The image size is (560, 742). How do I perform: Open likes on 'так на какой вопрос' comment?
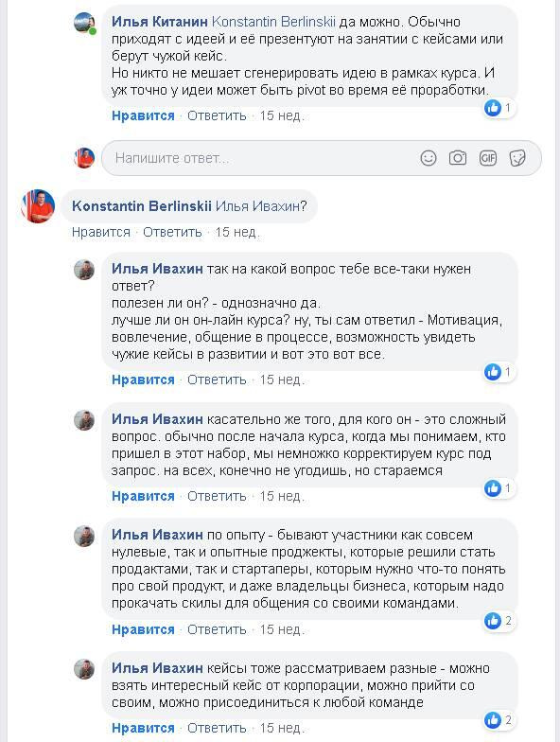click(499, 372)
